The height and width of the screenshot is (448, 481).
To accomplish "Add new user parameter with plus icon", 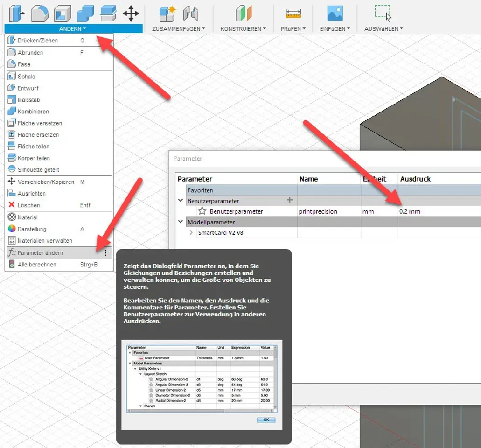I will [290, 200].
